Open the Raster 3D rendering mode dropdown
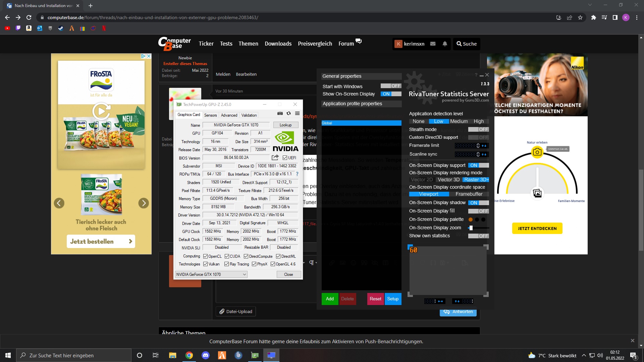 point(476,180)
